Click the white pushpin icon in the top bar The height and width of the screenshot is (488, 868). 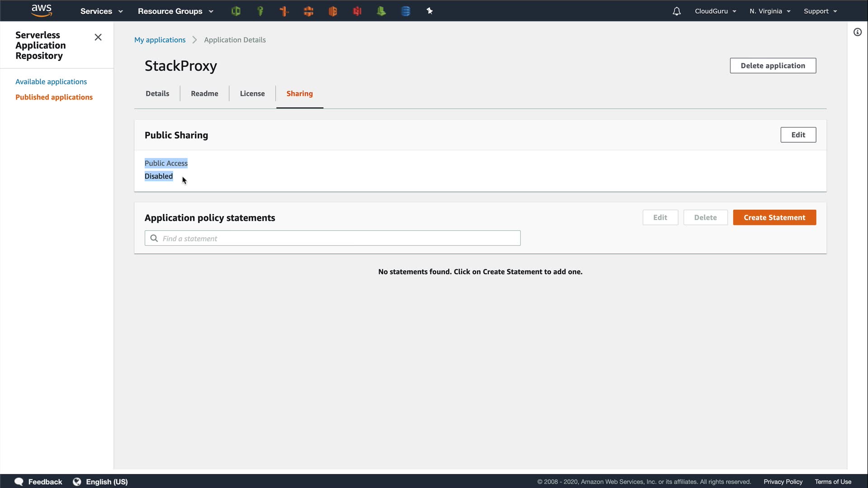pyautogui.click(x=429, y=11)
